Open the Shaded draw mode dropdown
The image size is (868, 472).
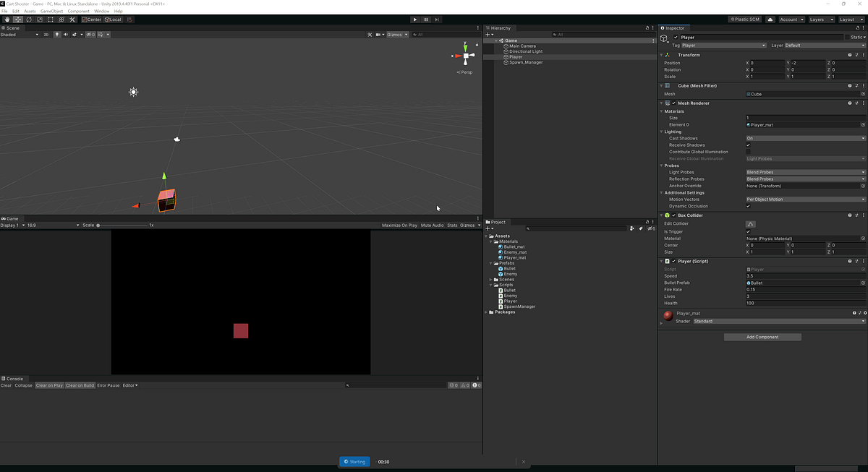tap(18, 34)
